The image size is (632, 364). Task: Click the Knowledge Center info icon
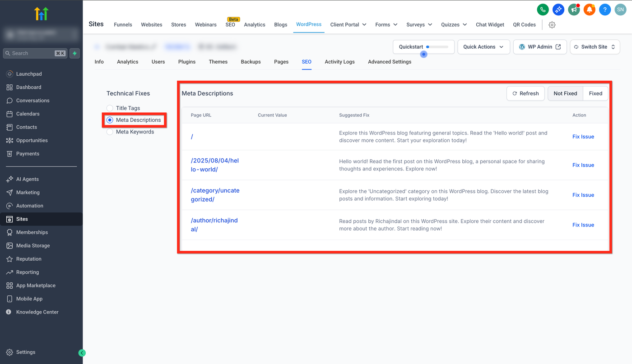[x=9, y=312]
